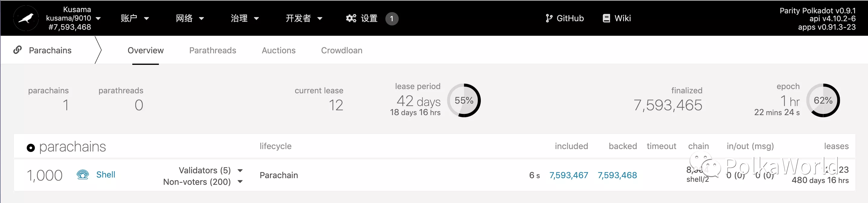Open included block 7,593,467 link
The height and width of the screenshot is (203, 868).
point(568,175)
